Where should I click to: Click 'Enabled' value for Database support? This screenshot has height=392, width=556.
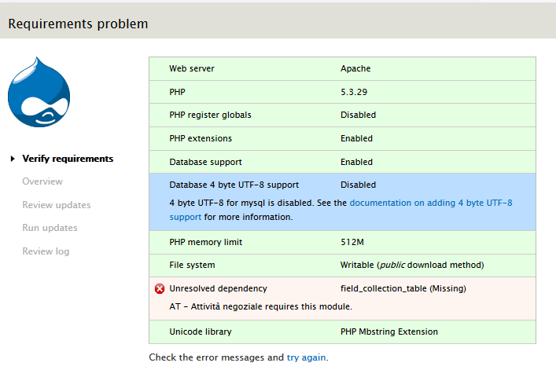pyautogui.click(x=357, y=162)
